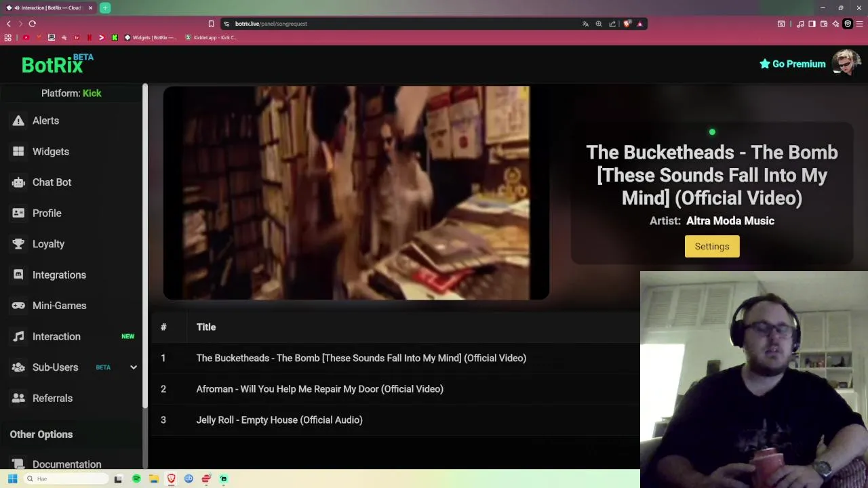This screenshot has width=868, height=488.
Task: Open new tab with plus button
Action: 105,7
